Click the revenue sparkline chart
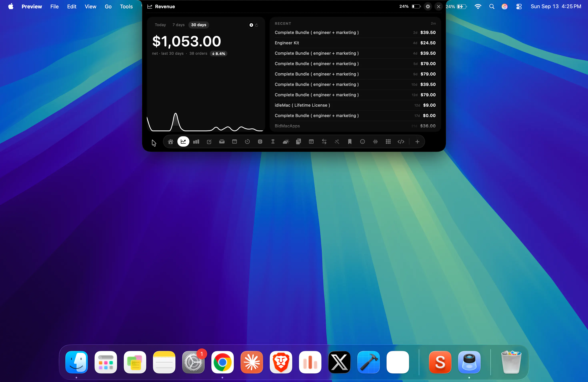 [205, 122]
